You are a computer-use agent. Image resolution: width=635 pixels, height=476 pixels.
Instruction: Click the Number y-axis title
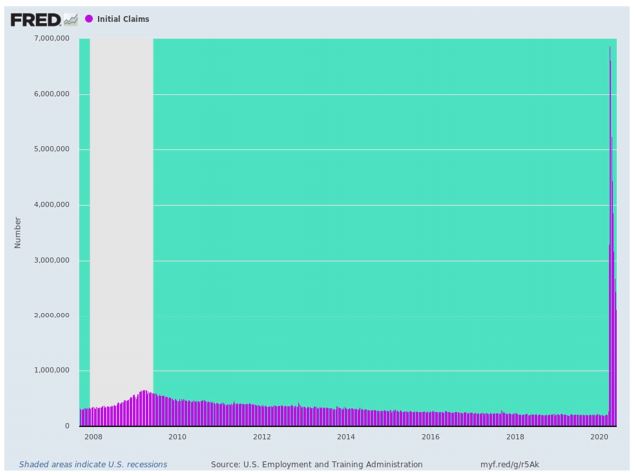click(x=17, y=233)
